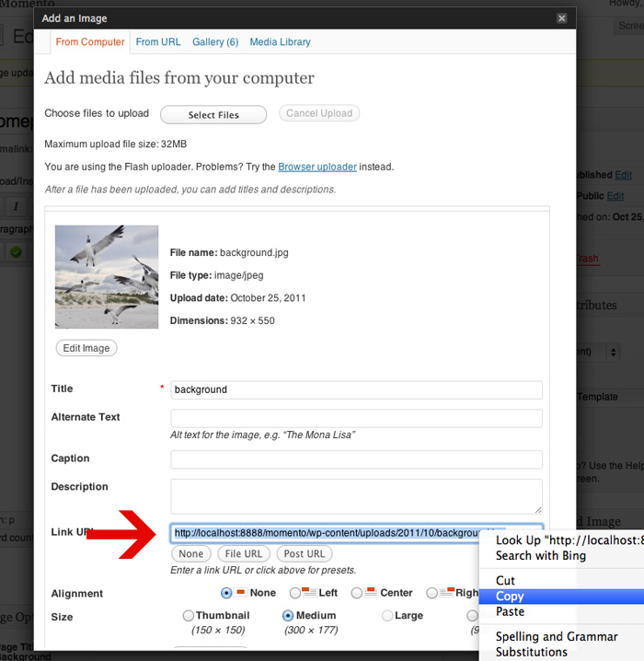
Task: Open the Gallery (6) tab
Action: [215, 42]
